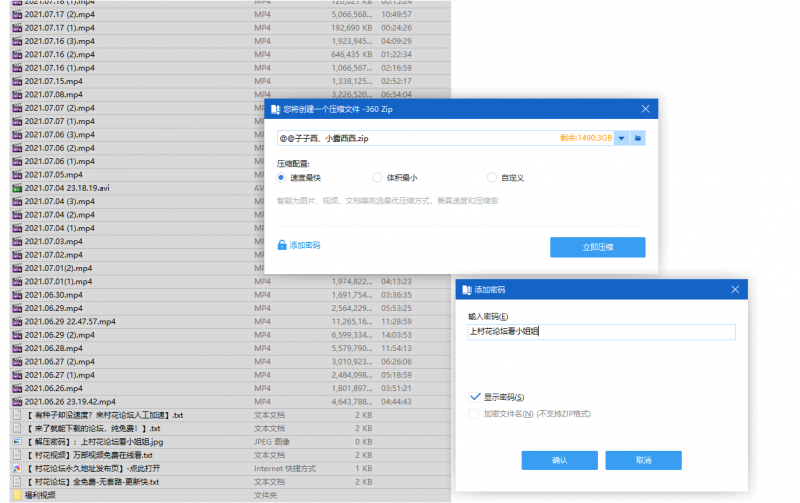
Task: Click the 添加密码 link
Action: tap(305, 244)
